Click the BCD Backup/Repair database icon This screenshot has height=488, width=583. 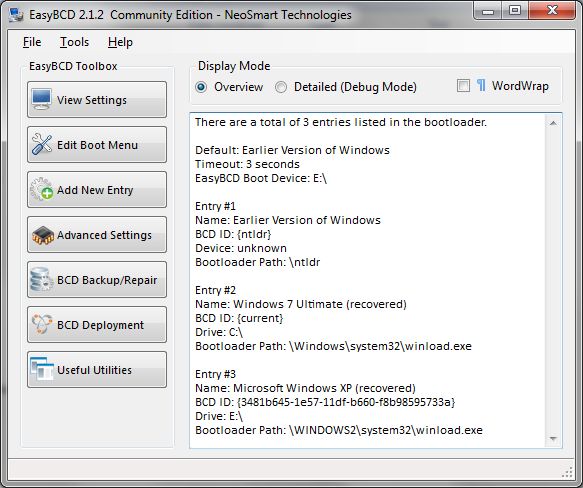pos(42,279)
